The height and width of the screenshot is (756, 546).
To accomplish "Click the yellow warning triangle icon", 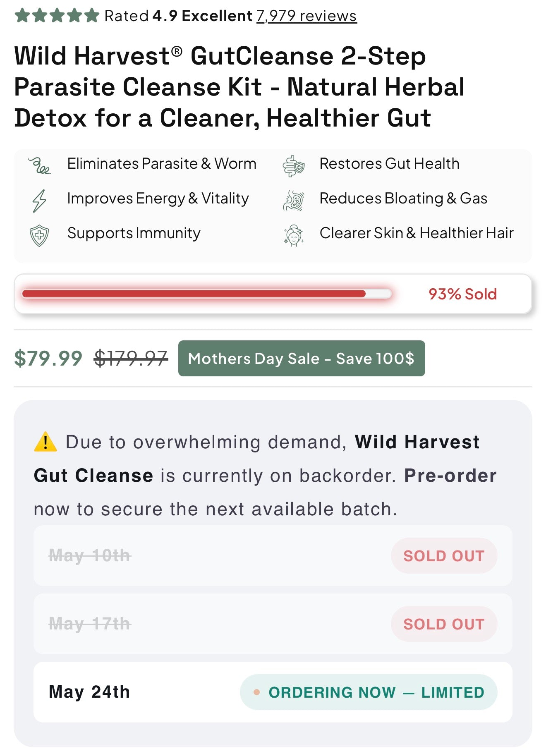I will [45, 442].
